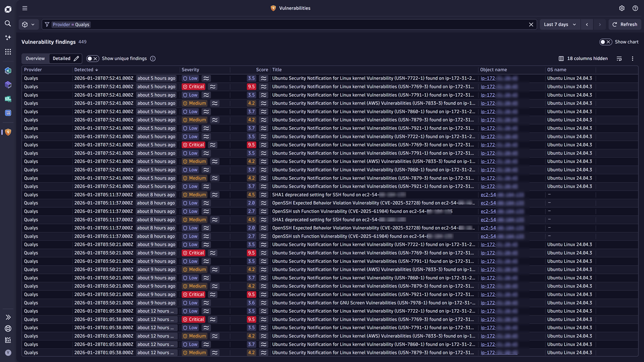Image resolution: width=644 pixels, height=362 pixels.
Task: Select the Detailed tab
Action: 61,58
